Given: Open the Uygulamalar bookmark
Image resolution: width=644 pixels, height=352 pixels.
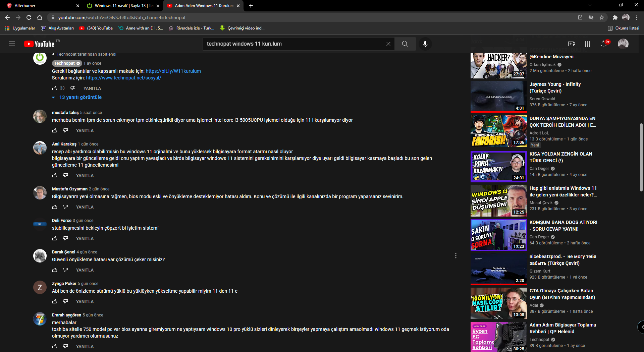Looking at the screenshot, I should point(20,28).
